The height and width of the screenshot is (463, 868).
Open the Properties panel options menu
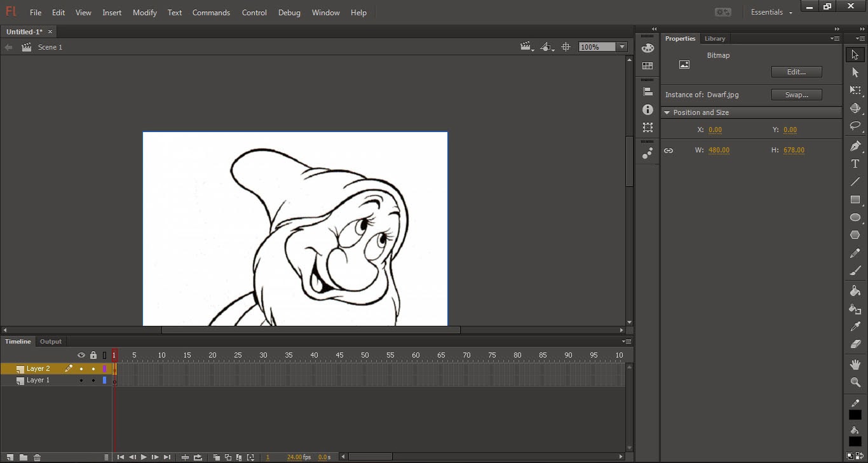pyautogui.click(x=836, y=39)
